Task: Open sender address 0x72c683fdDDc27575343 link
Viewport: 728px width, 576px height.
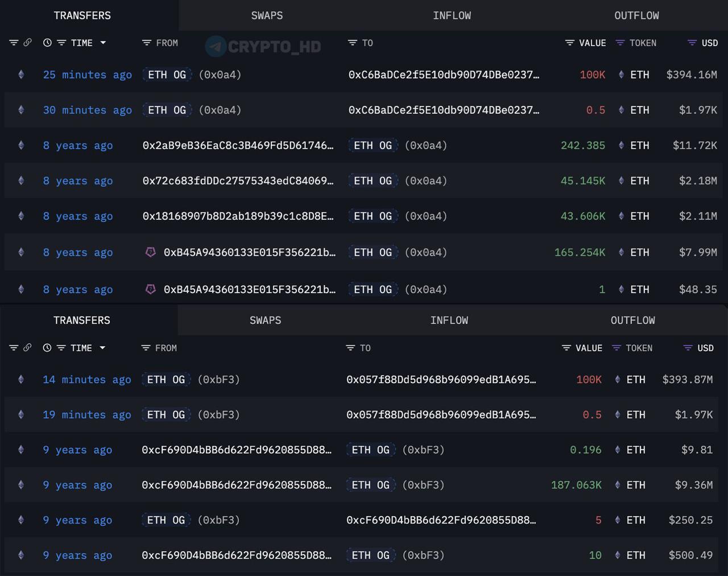Action: pyautogui.click(x=238, y=181)
